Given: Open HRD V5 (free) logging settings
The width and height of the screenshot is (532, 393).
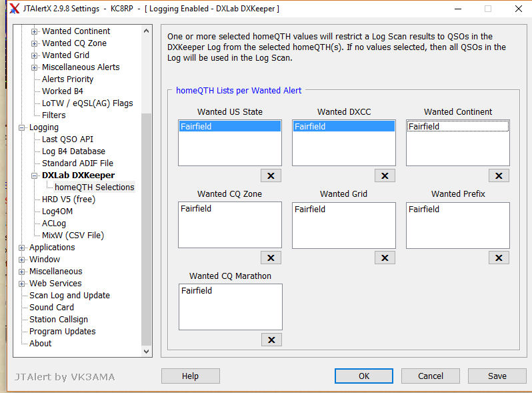Looking at the screenshot, I should (69, 199).
